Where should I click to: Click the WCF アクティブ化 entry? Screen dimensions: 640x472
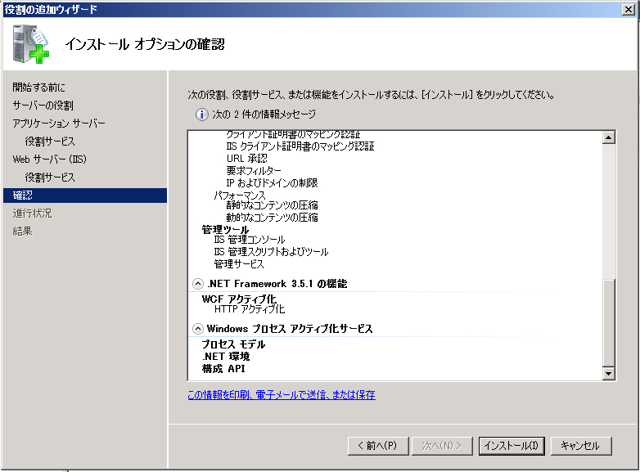tap(239, 299)
